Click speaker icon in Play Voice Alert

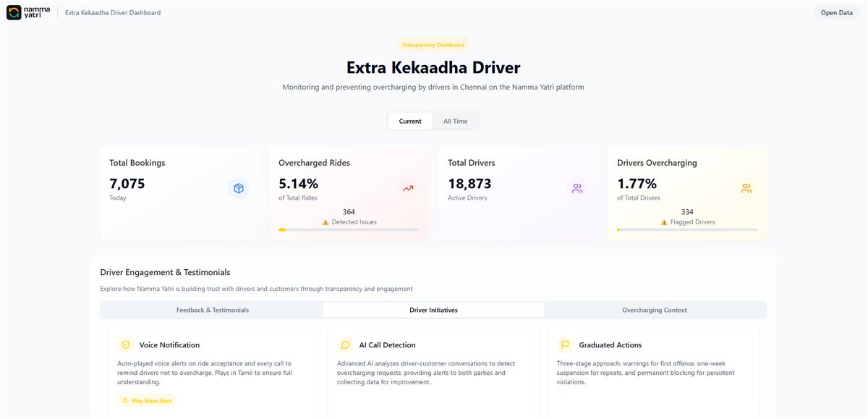125,400
